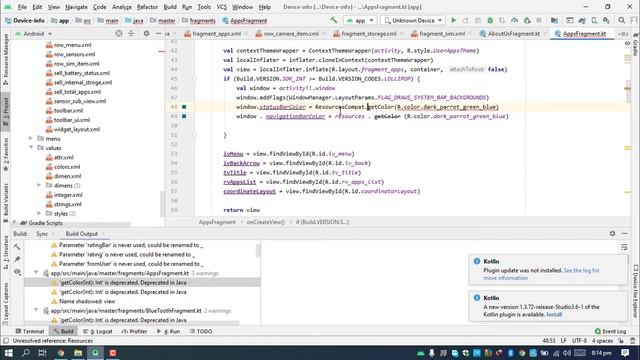The height and width of the screenshot is (360, 640).
Task: Open the Windows notification center icon
Action: [x=625, y=353]
